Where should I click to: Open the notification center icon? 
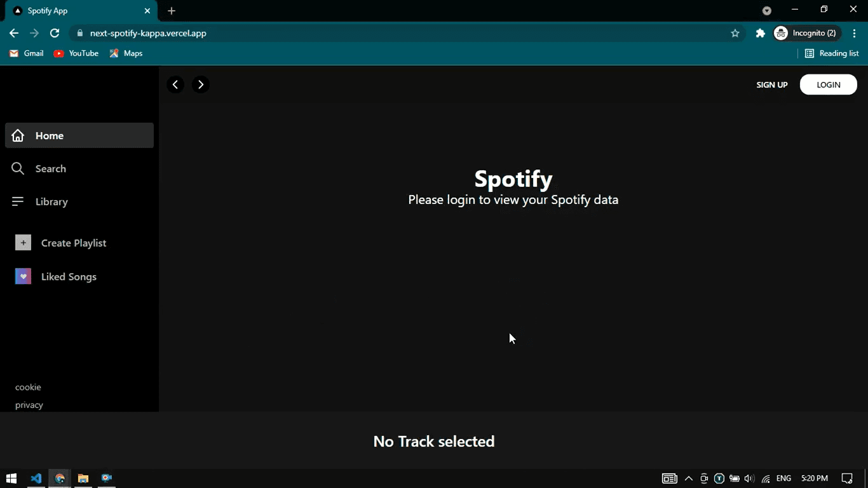click(847, 478)
